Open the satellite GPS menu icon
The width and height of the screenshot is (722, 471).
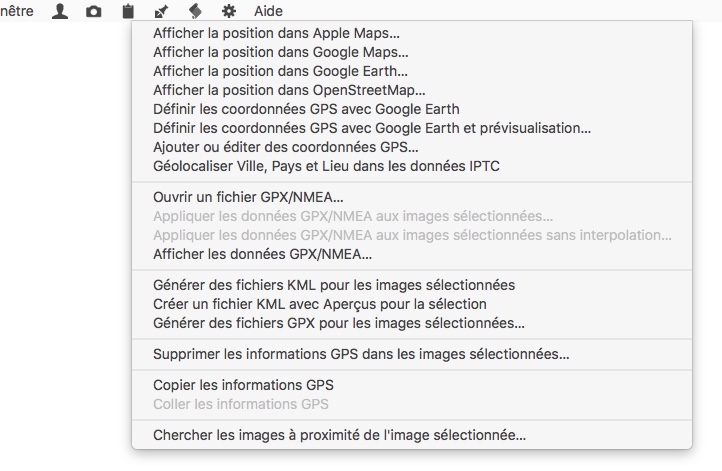pyautogui.click(x=161, y=11)
